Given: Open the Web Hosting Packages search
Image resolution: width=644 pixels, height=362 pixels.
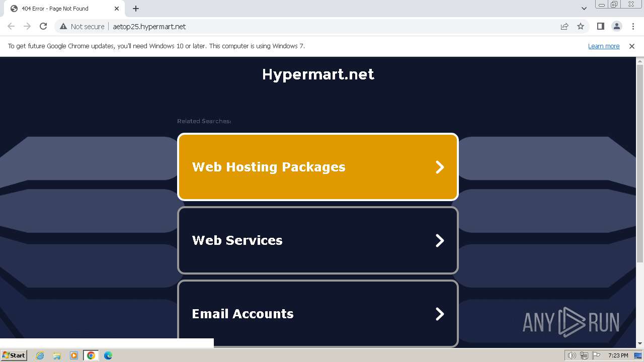Looking at the screenshot, I should tap(318, 167).
